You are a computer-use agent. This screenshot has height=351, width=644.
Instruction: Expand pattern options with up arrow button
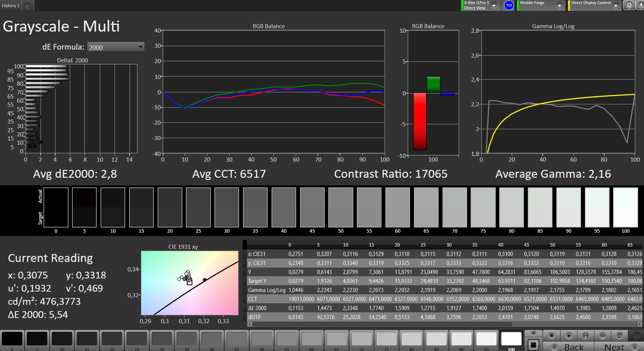534,333
